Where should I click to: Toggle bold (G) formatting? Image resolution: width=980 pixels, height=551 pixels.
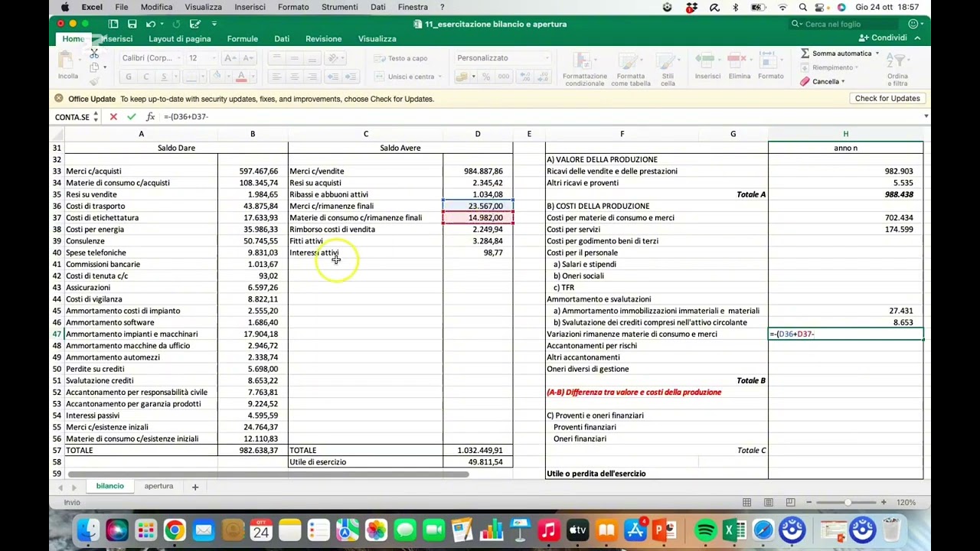pyautogui.click(x=129, y=77)
